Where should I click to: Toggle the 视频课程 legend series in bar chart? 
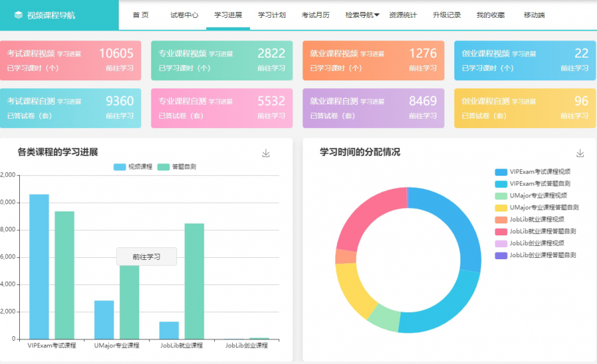[133, 167]
